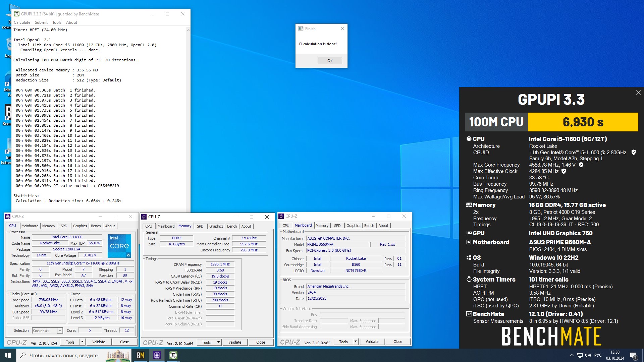Close the Finish dialog with X
Viewport: 644px width, 362px height.
[x=342, y=29]
